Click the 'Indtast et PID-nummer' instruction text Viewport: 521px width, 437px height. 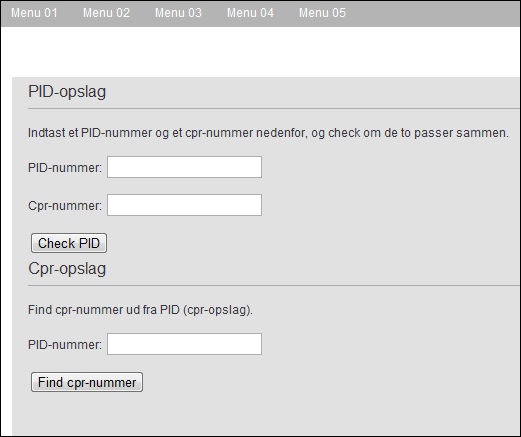(268, 133)
